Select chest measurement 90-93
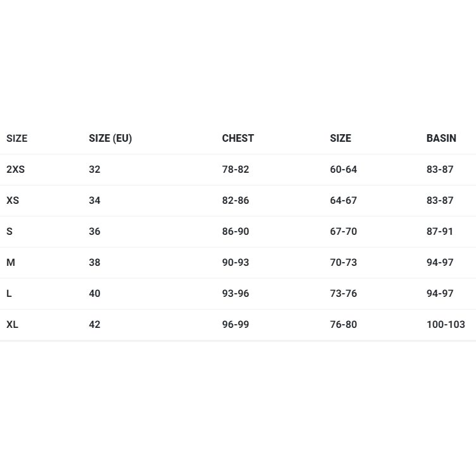Viewport: 476px width, 476px height. coord(235,262)
